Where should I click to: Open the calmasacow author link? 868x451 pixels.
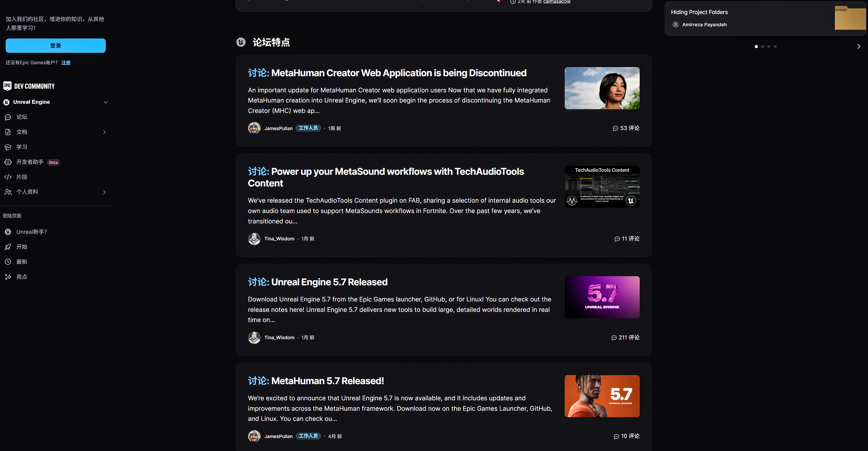[x=557, y=2]
